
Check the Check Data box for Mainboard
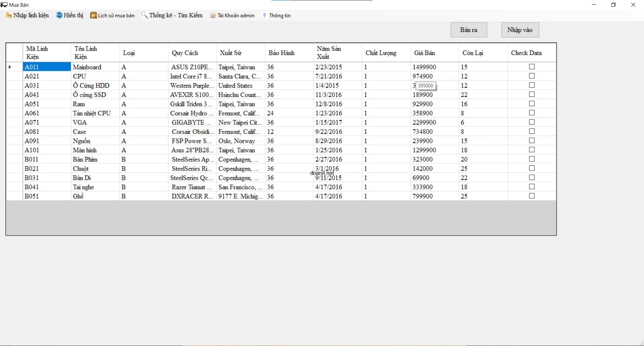coord(532,67)
